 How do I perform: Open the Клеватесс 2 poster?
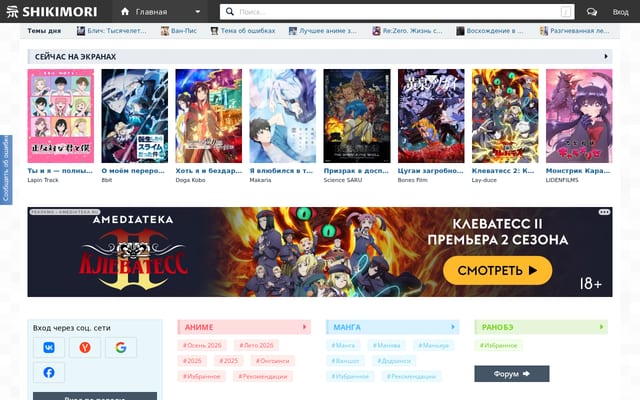[505, 116]
